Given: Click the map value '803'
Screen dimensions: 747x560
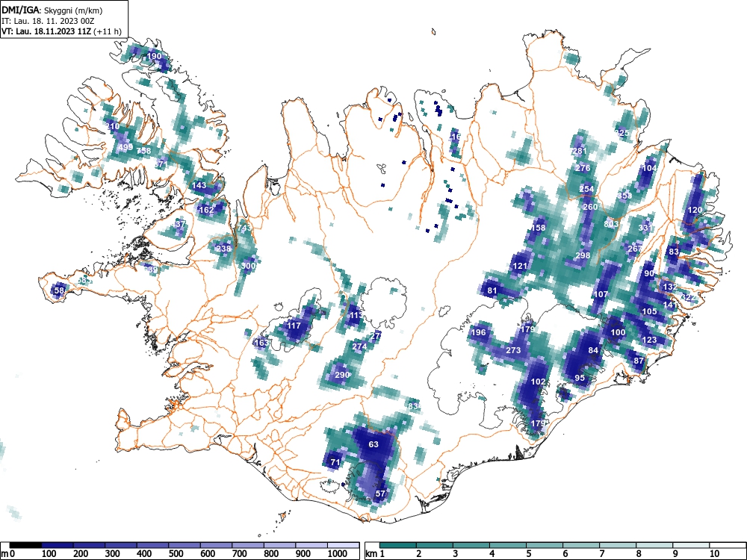Looking at the screenshot, I should (611, 224).
